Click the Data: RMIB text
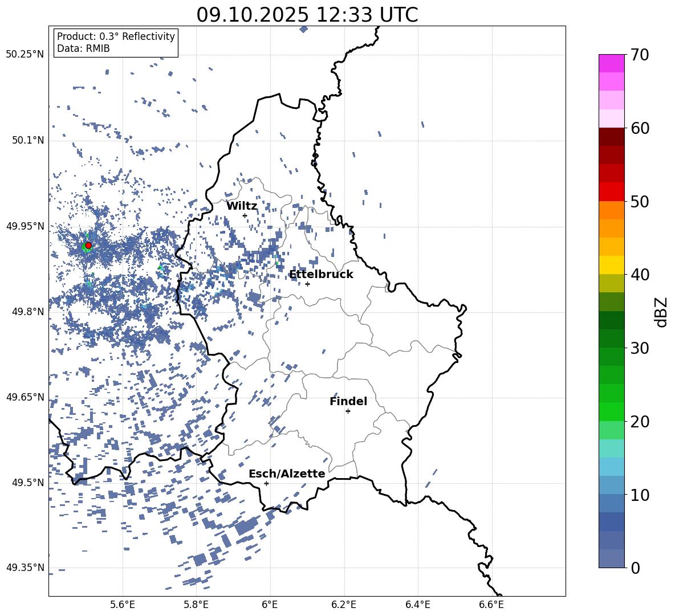 click(83, 48)
